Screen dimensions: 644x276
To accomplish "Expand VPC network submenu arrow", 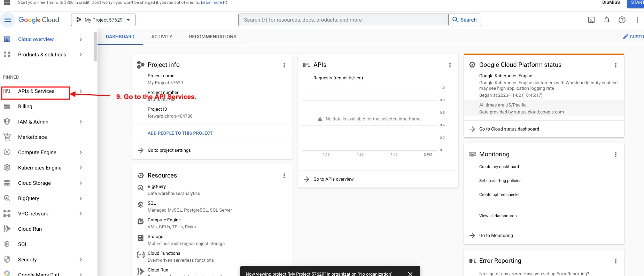I will point(81,214).
